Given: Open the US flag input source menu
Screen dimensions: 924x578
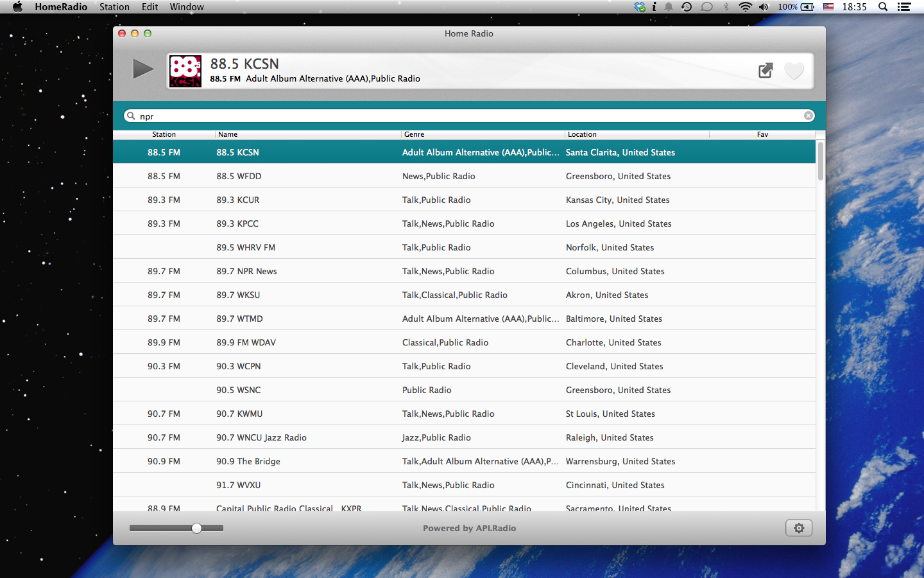Looking at the screenshot, I should (x=828, y=7).
